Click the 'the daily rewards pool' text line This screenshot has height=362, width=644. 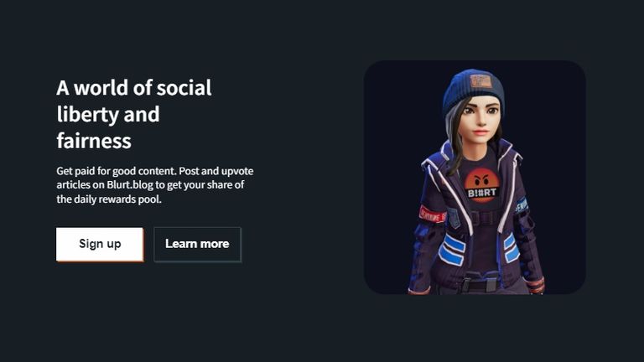coord(109,199)
